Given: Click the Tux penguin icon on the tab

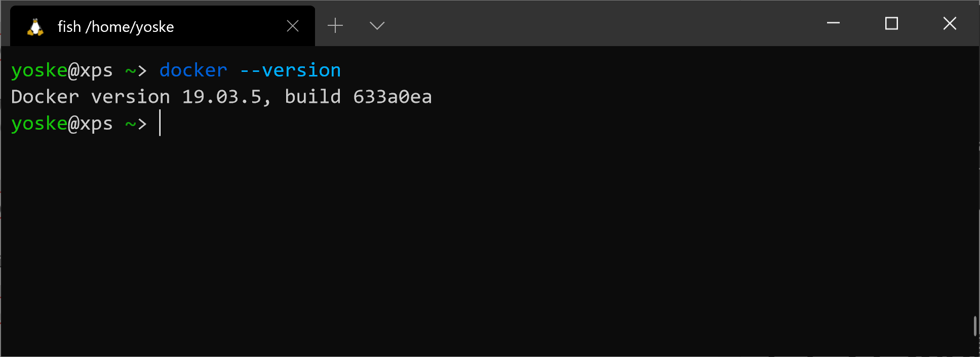Looking at the screenshot, I should (35, 27).
